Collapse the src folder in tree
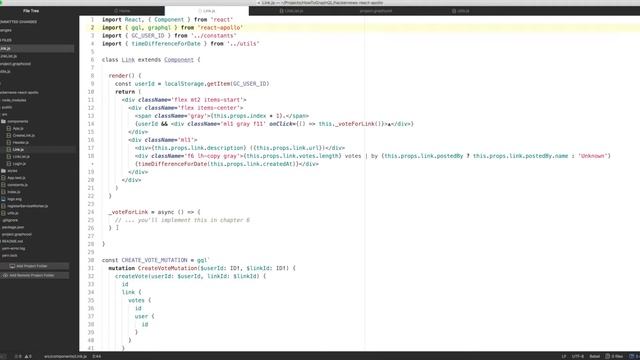 click(4, 114)
